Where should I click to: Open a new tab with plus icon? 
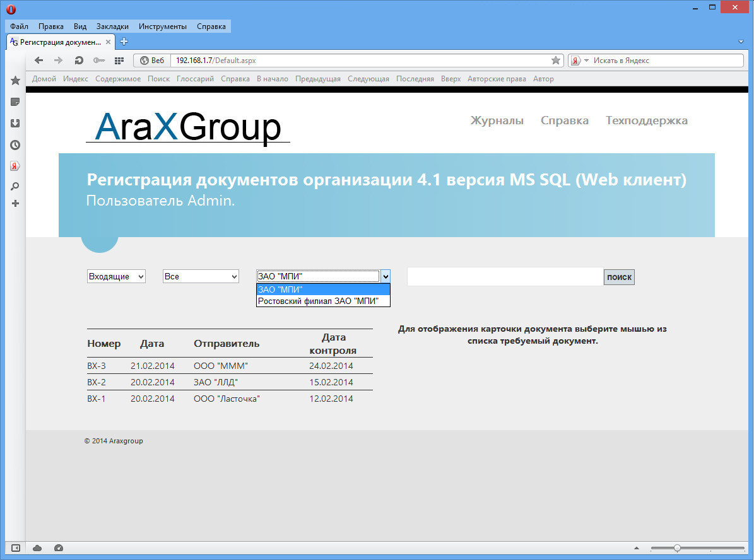pyautogui.click(x=124, y=42)
